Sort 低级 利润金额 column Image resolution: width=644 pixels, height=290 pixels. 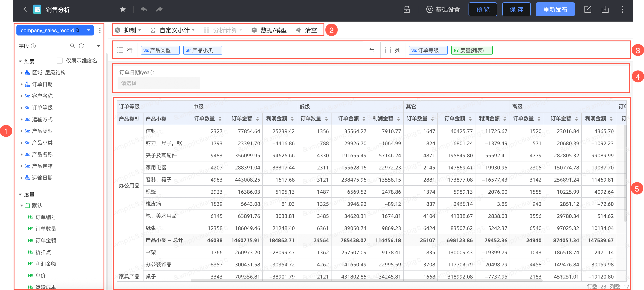click(x=399, y=119)
